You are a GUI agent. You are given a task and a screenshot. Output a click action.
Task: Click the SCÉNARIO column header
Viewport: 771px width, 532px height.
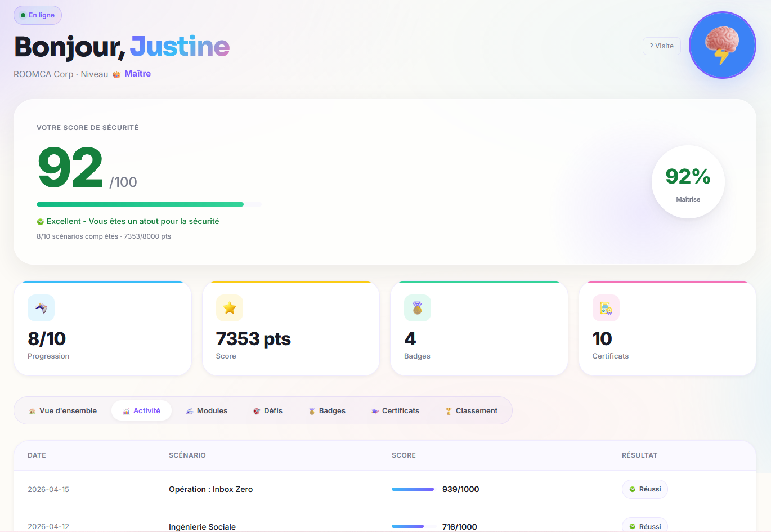(x=187, y=455)
